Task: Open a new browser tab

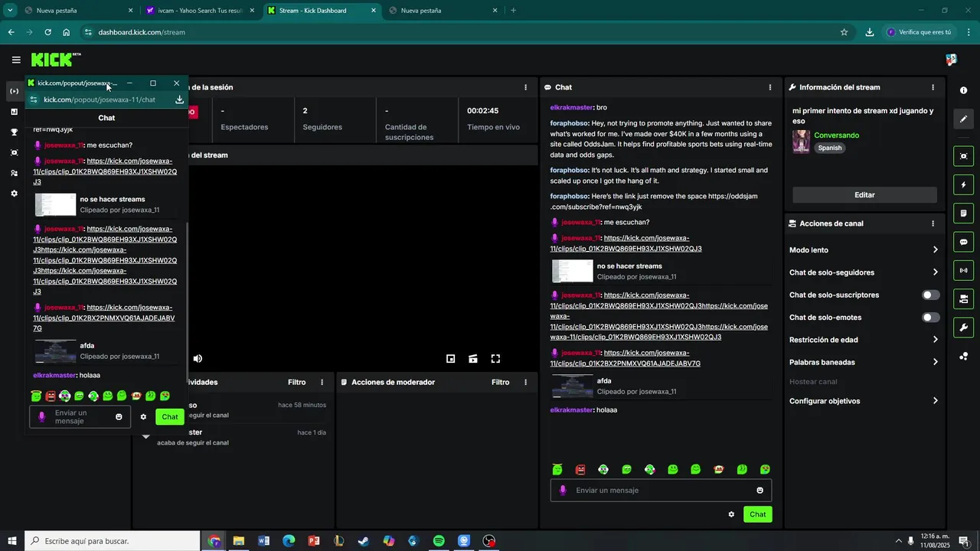Action: click(x=513, y=11)
